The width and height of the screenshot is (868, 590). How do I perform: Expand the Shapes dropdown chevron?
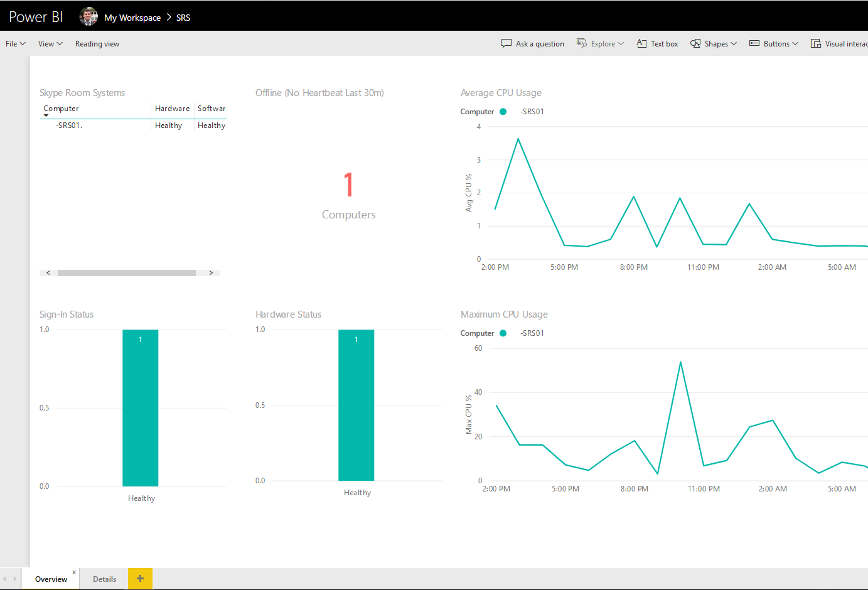coord(734,44)
